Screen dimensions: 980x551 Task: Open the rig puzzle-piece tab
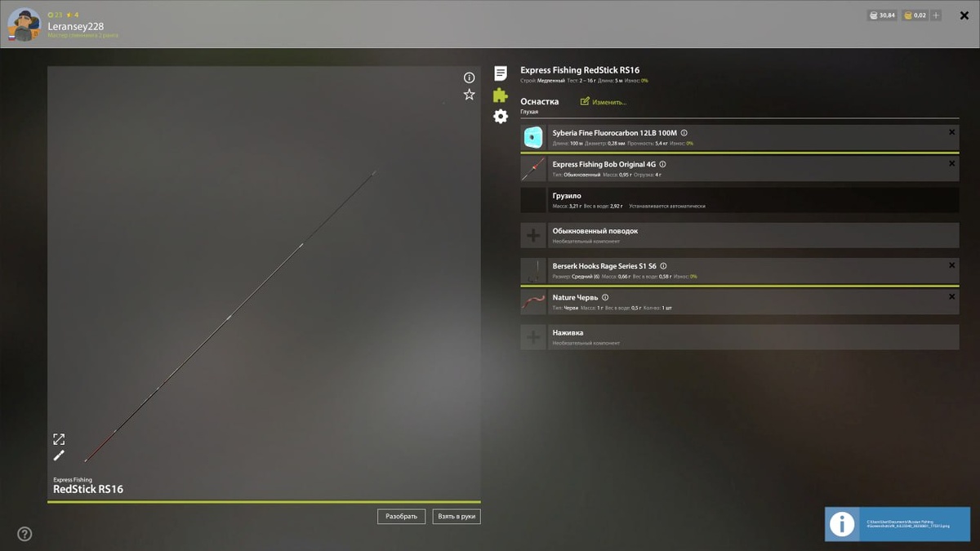(x=501, y=96)
